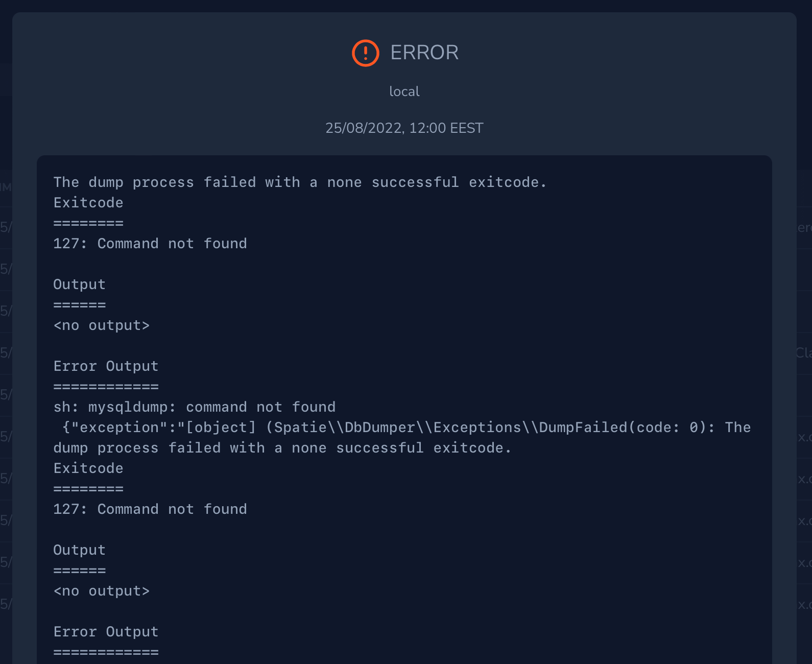This screenshot has width=812, height=664.
Task: Click the red error exclamation icon
Action: (365, 53)
